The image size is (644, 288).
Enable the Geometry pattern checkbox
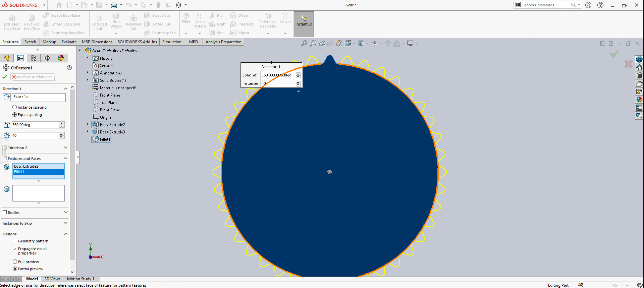pos(15,241)
